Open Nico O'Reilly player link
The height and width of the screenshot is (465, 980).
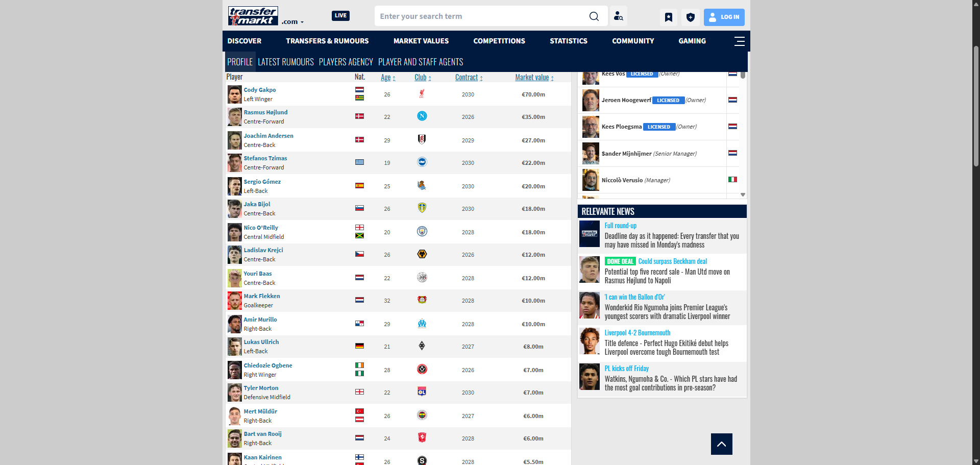[261, 228]
